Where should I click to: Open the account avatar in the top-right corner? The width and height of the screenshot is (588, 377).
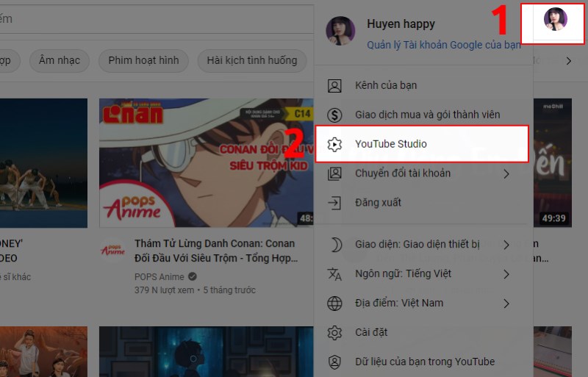[x=556, y=19]
